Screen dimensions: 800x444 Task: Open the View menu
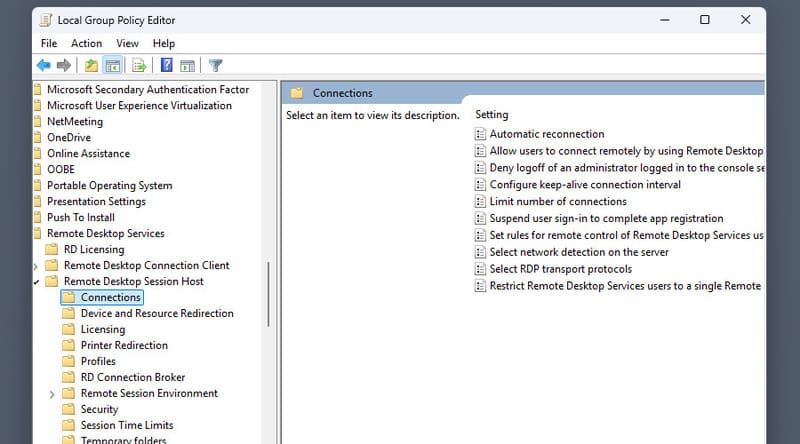pyautogui.click(x=127, y=43)
